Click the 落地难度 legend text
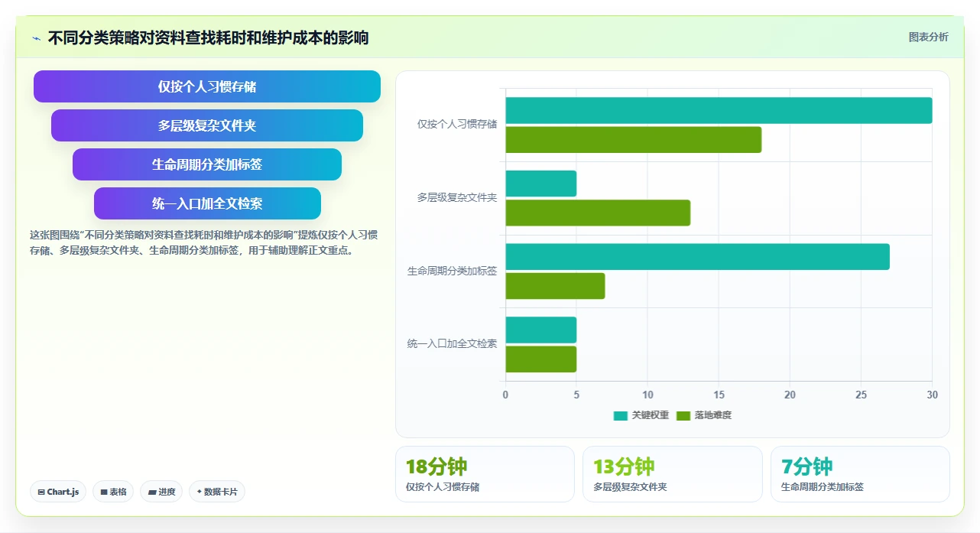Screen dimensions: 980x533 tap(713, 415)
